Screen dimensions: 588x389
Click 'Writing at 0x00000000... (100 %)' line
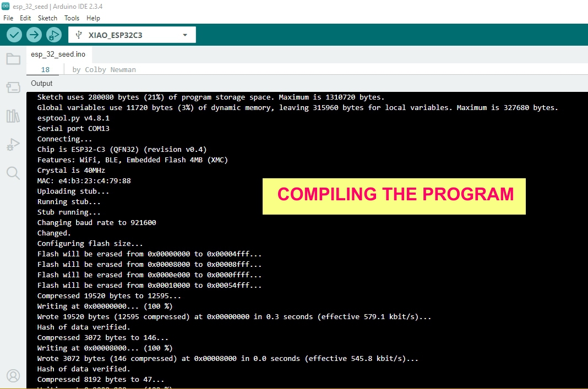[105, 306]
